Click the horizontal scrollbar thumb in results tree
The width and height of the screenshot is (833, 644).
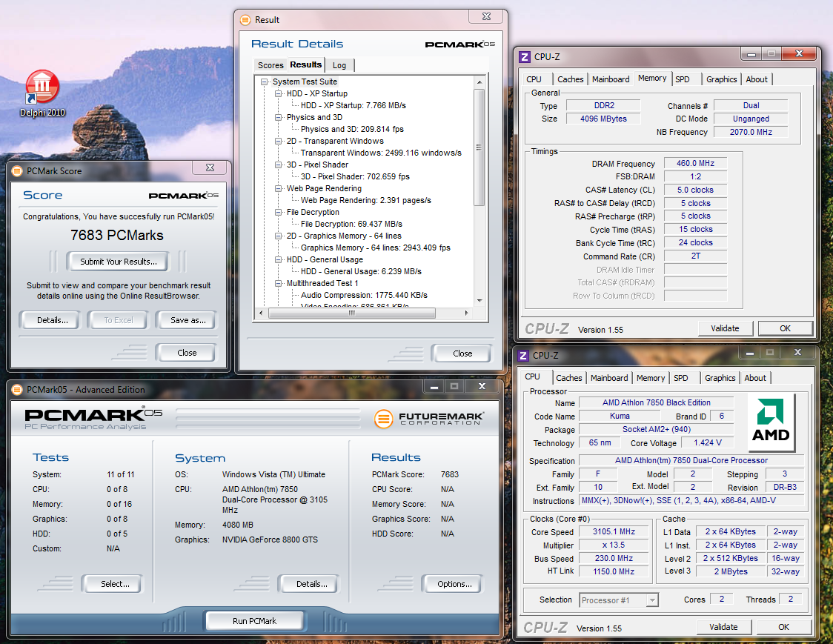pyautogui.click(x=352, y=313)
